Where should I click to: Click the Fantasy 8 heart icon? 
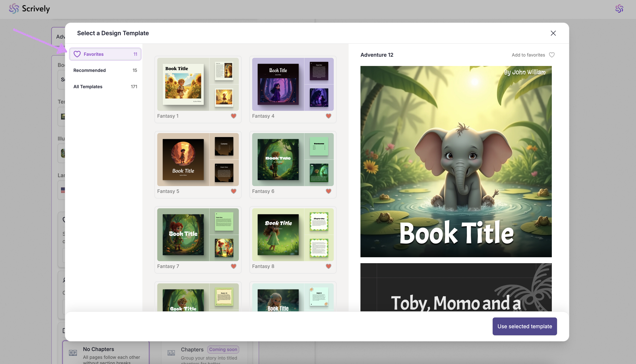click(328, 266)
